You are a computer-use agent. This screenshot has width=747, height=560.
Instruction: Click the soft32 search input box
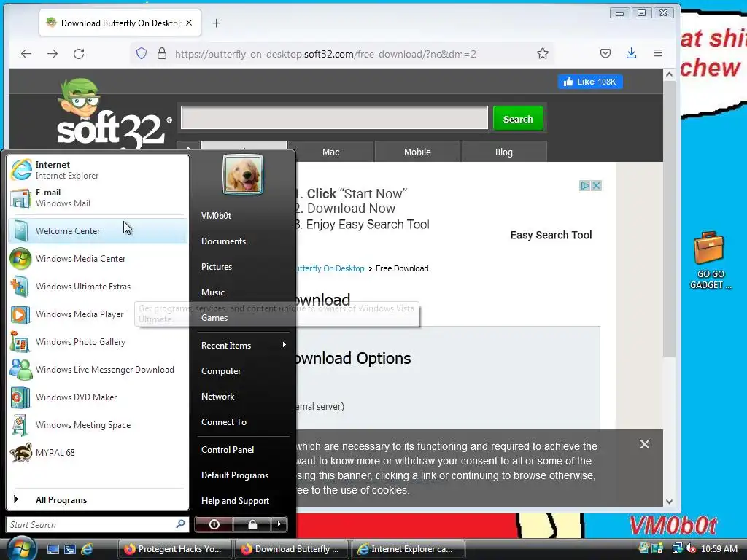tap(334, 117)
